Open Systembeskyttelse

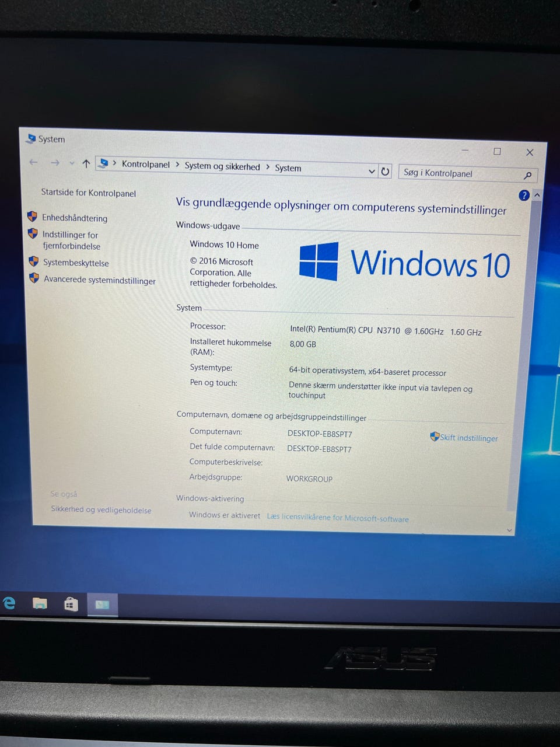(76, 263)
